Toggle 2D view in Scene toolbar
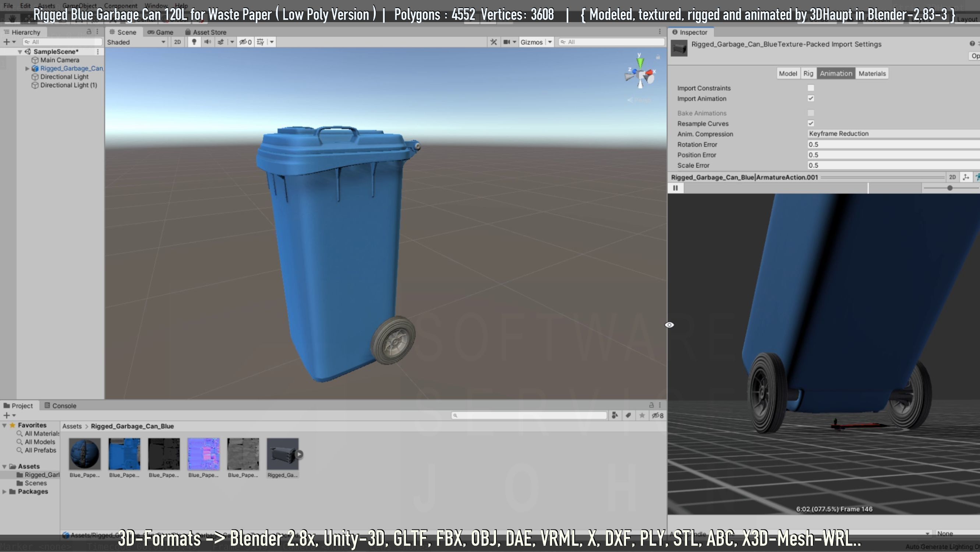980x552 pixels. pos(177,42)
